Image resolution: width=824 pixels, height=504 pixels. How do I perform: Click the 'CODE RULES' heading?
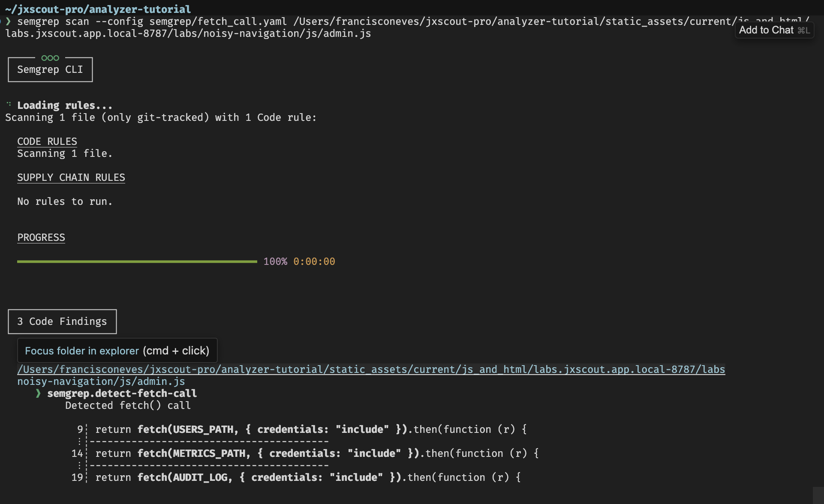click(47, 141)
